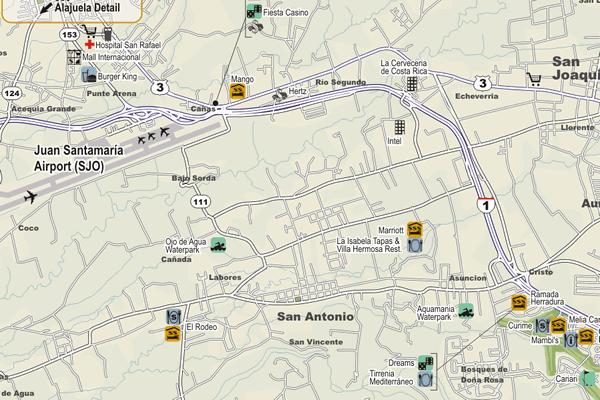
Task: Click the Ramada Herradura text label
Action: pyautogui.click(x=547, y=298)
